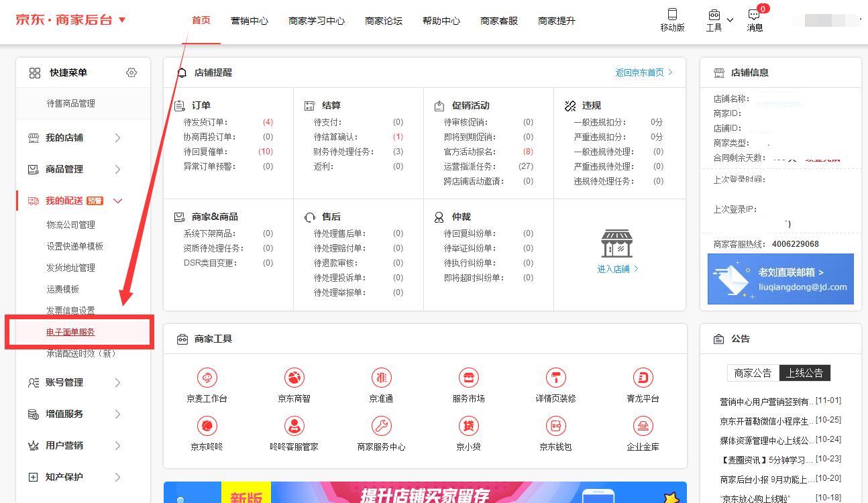
Task: Click the quick menu settings gear
Action: (131, 72)
